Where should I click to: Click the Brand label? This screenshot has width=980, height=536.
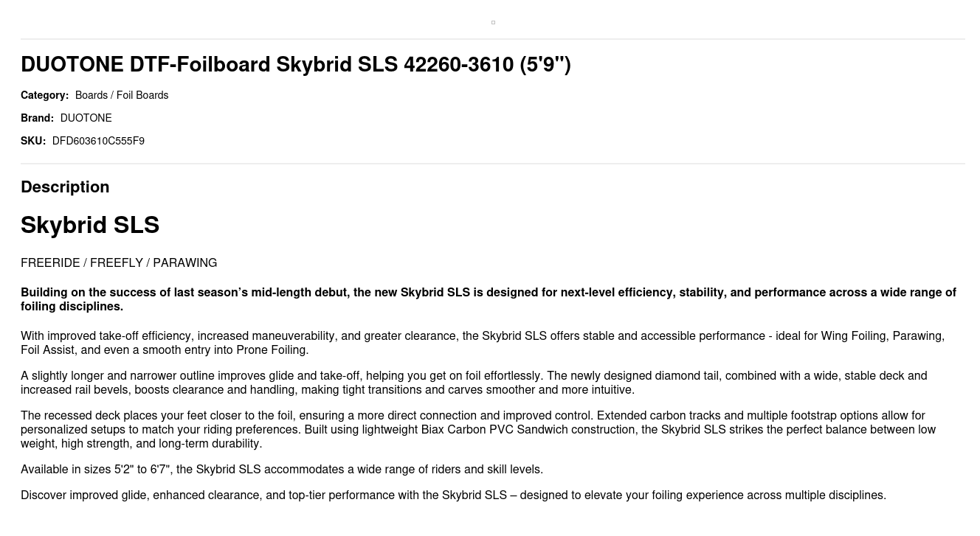pos(37,118)
